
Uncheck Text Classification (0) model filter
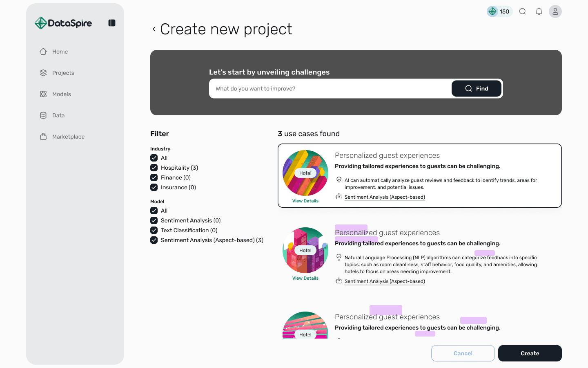(x=154, y=230)
